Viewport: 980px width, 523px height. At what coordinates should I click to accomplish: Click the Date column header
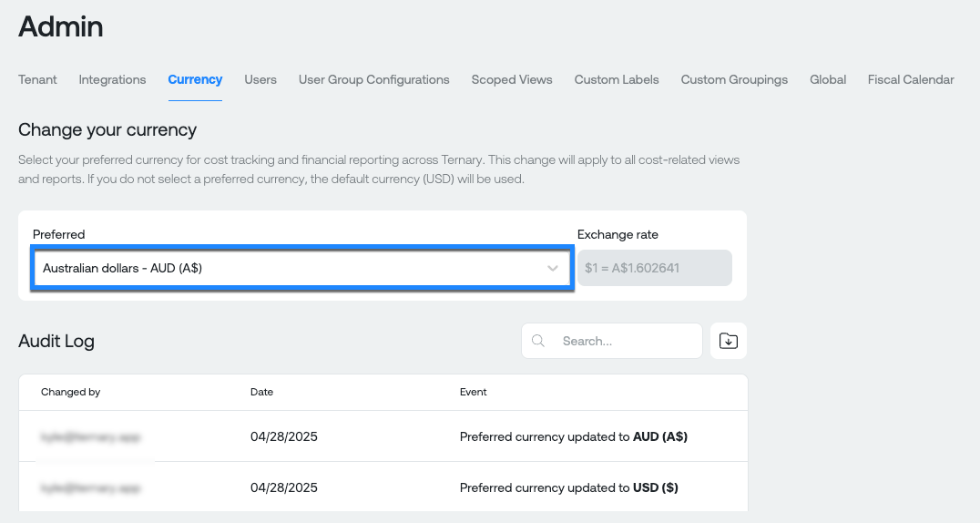coord(262,392)
